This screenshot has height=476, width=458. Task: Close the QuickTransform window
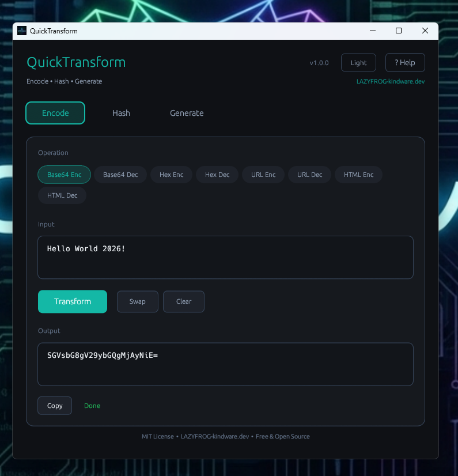[x=425, y=31]
